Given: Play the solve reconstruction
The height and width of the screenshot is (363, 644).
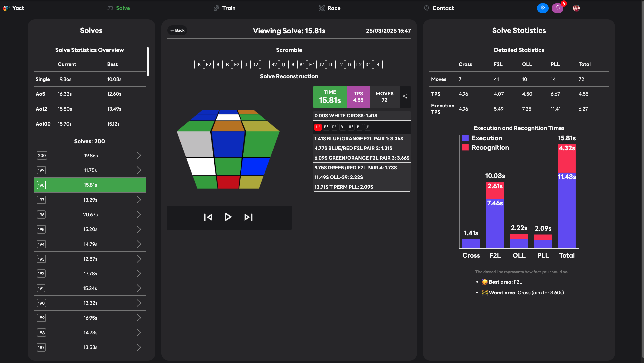Looking at the screenshot, I should [x=228, y=217].
